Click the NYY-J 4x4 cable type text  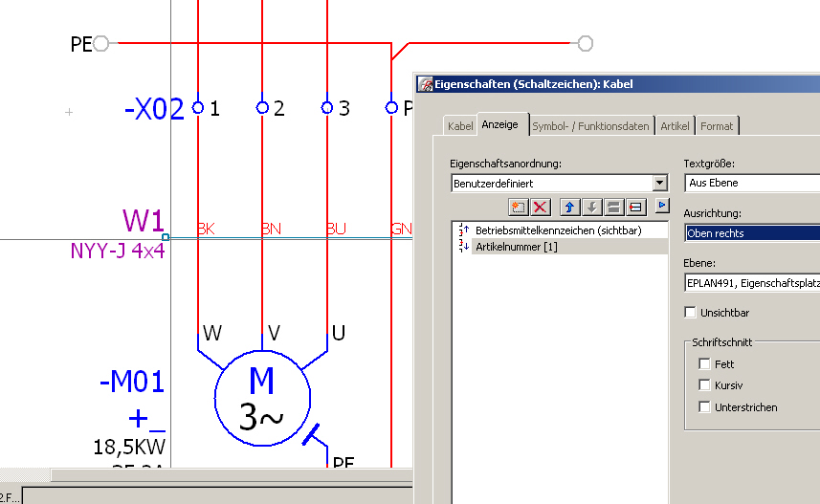(x=118, y=251)
